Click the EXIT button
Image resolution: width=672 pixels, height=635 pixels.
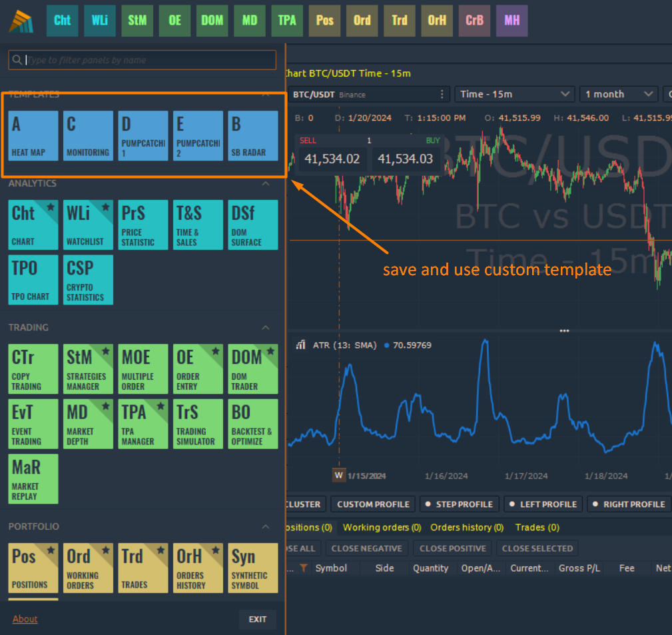258,619
